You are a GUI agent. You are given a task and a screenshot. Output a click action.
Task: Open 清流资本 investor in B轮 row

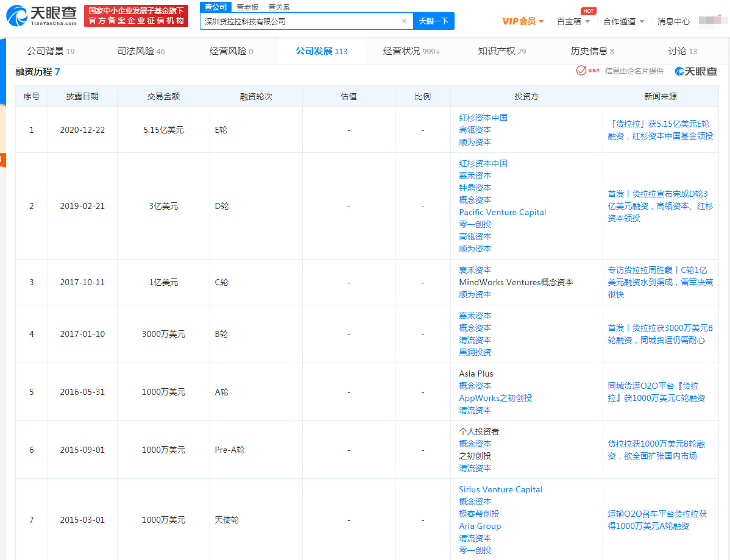coord(475,340)
